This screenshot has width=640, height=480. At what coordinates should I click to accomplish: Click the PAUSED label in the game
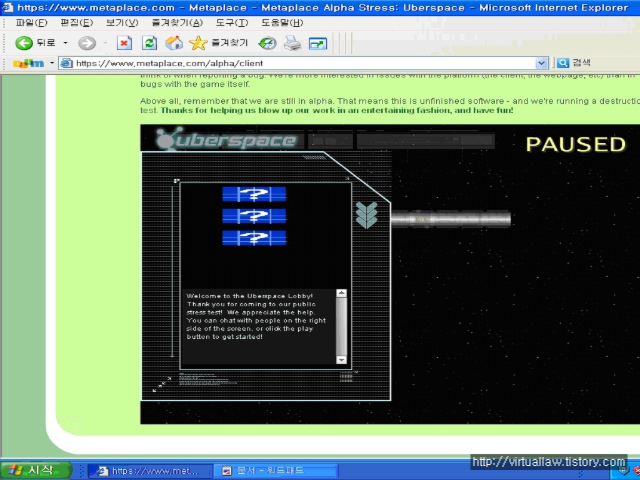576,144
